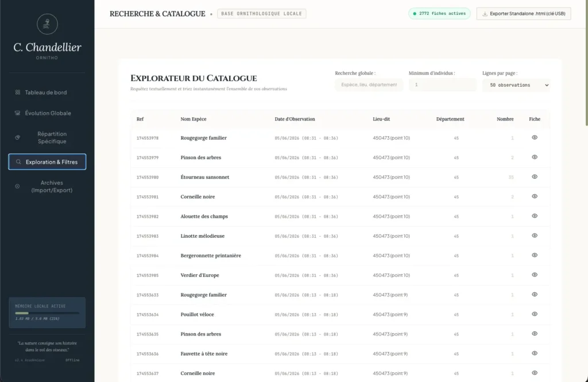Open Répartition Spécifique section
The height and width of the screenshot is (382, 588).
pos(47,137)
